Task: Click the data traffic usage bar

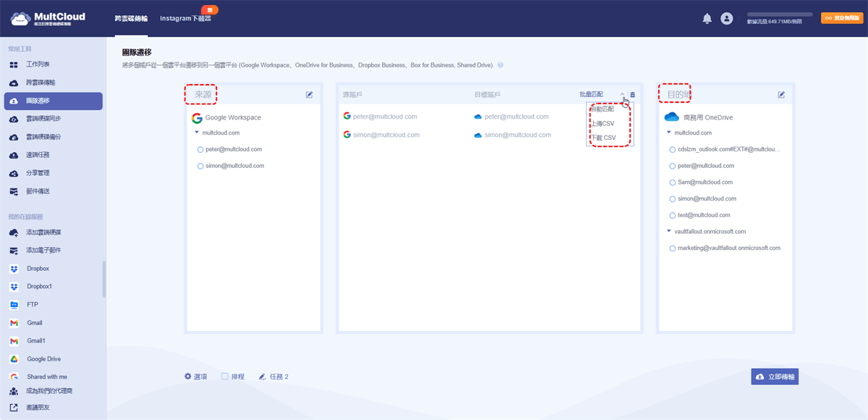Action: click(x=780, y=14)
